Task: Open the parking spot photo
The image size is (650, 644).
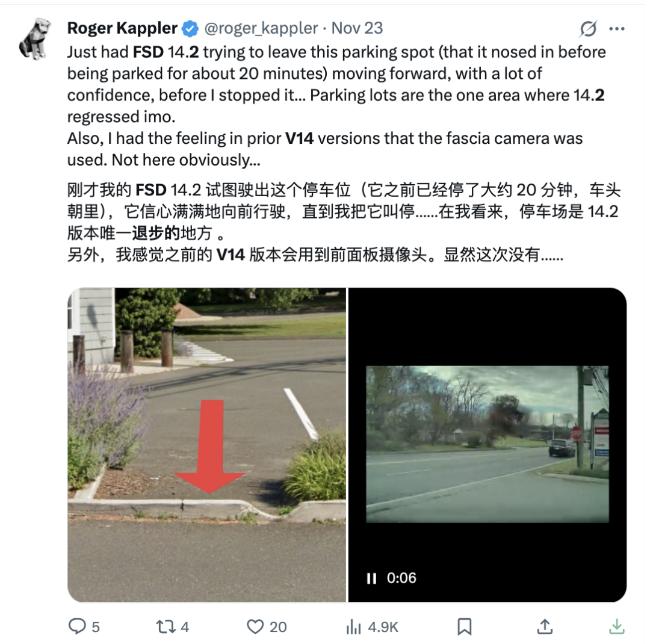Action: pos(206,445)
